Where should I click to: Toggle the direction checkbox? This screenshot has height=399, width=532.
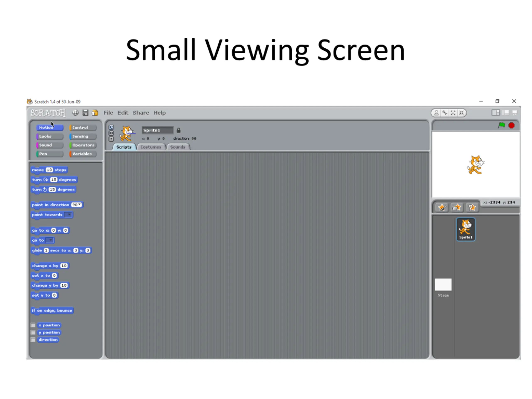click(33, 340)
